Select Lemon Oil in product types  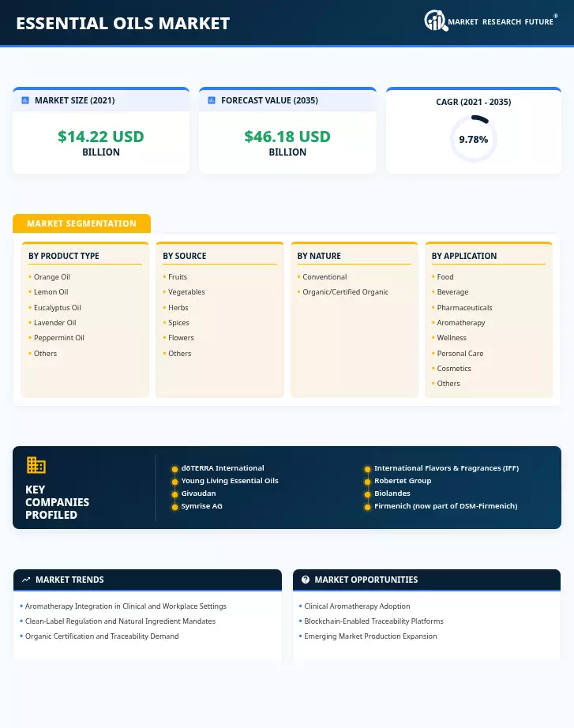pyautogui.click(x=51, y=292)
